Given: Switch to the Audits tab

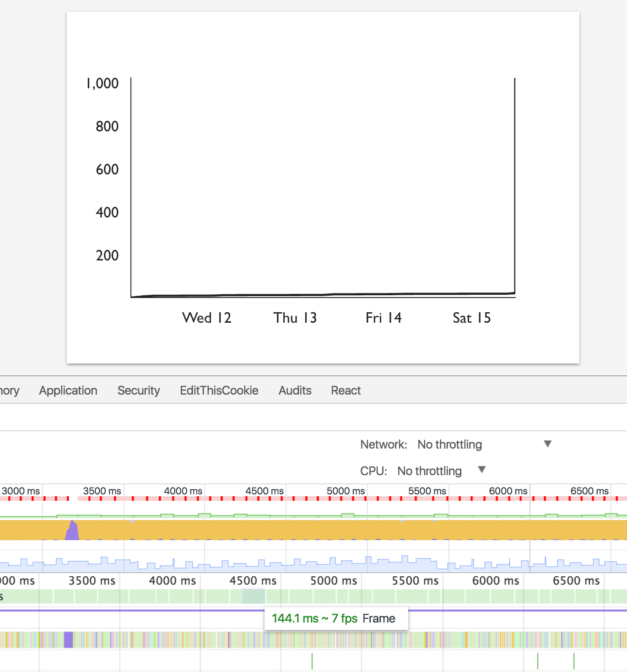Looking at the screenshot, I should [x=295, y=390].
